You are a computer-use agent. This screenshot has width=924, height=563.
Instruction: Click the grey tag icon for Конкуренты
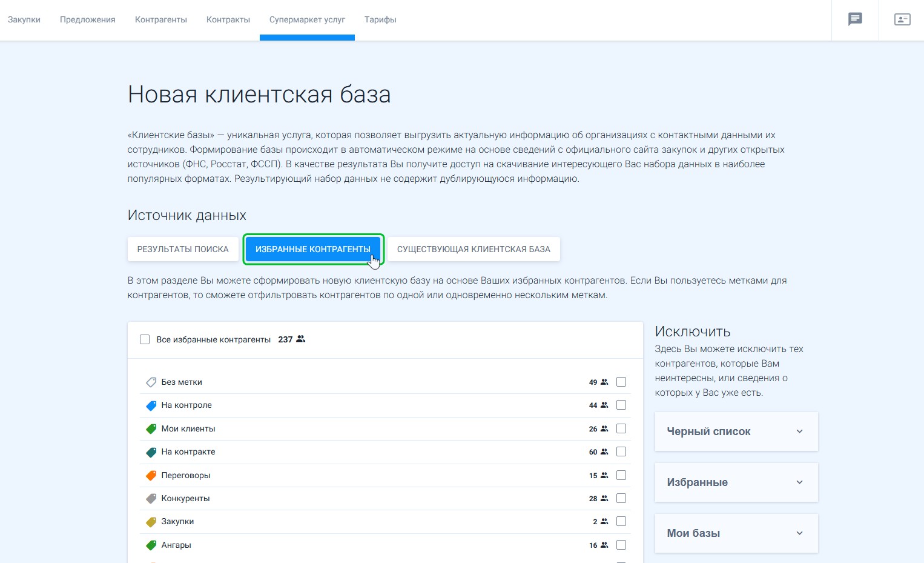(151, 499)
